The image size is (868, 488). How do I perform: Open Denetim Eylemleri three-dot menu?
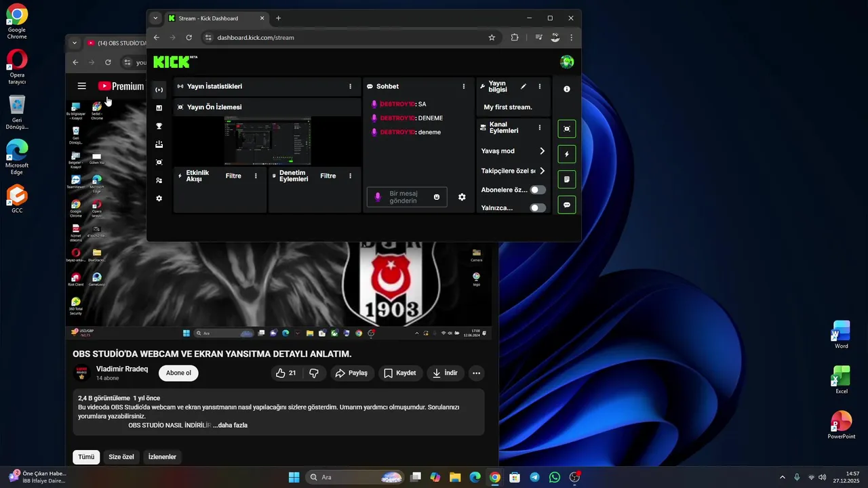(x=350, y=176)
